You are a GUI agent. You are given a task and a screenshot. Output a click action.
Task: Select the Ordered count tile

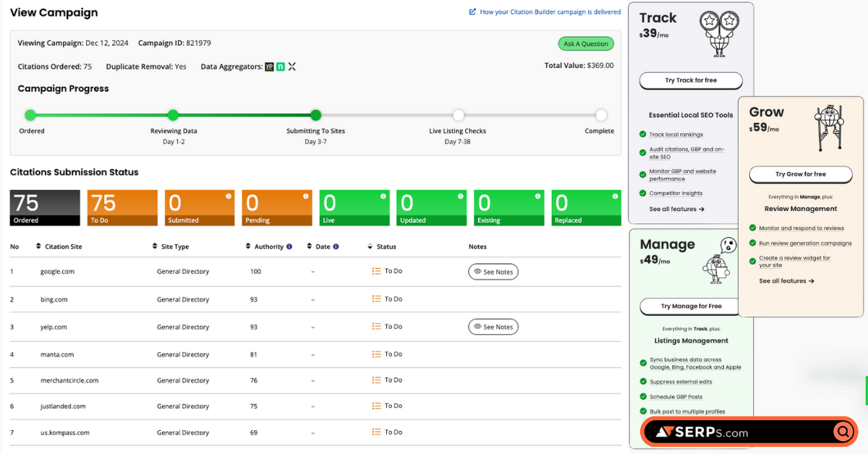point(45,208)
